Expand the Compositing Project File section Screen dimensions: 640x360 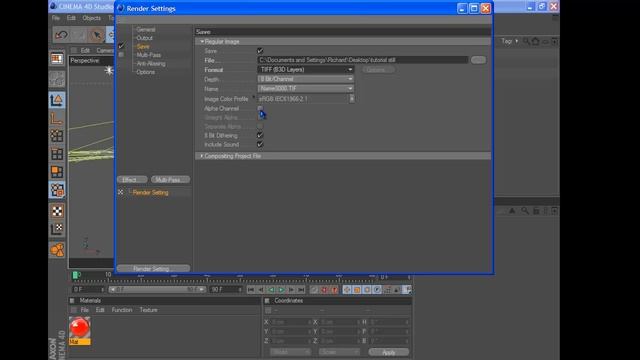click(x=202, y=156)
